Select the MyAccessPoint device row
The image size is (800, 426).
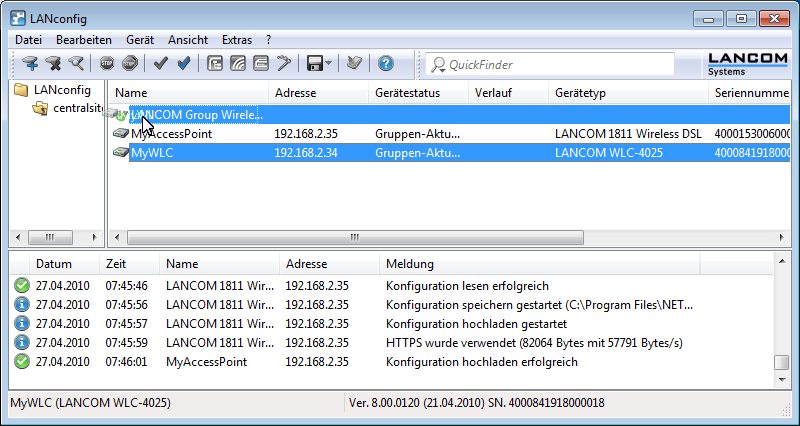click(170, 134)
